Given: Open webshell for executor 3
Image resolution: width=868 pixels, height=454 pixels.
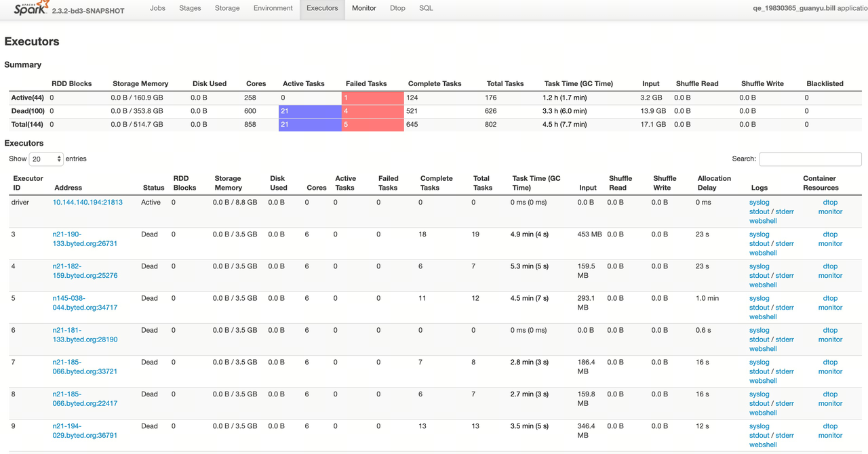Looking at the screenshot, I should [763, 253].
